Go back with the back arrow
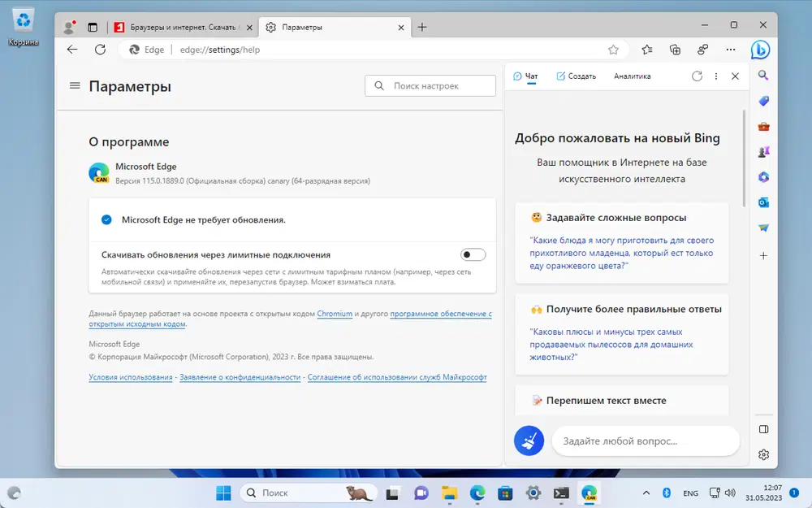The image size is (812, 508). click(x=72, y=50)
